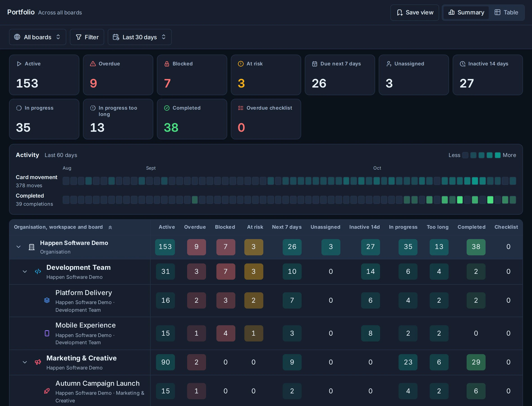The image size is (532, 406).
Task: Click the bookmark icon in Save view
Action: tap(400, 13)
